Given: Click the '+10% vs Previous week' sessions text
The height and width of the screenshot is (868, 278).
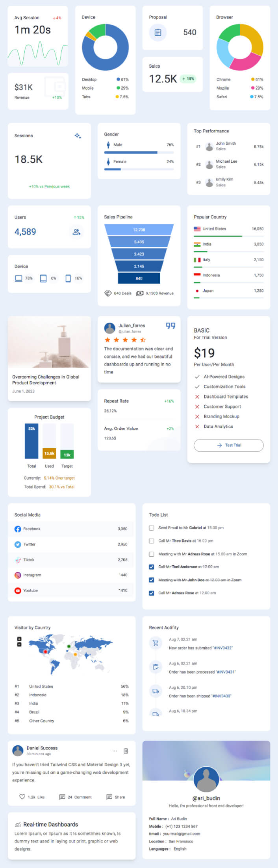Looking at the screenshot, I should [x=49, y=186].
